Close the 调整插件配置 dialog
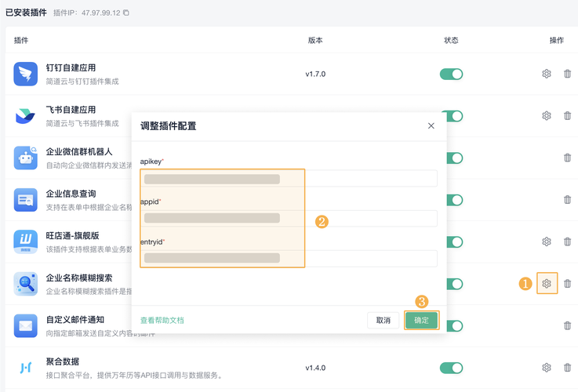Screen dimensions: 578x392 pyautogui.click(x=431, y=125)
